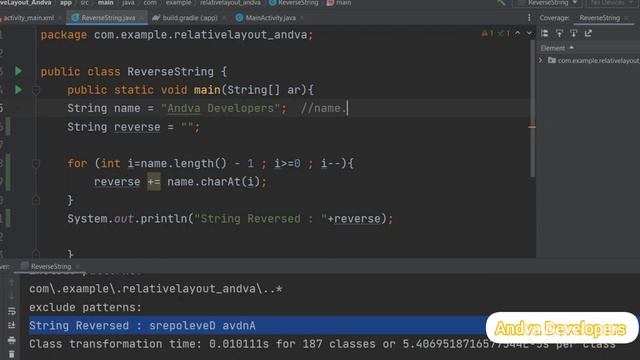
Task: Expand com.example.relativelayout package node in Coverage
Action: (x=541, y=60)
